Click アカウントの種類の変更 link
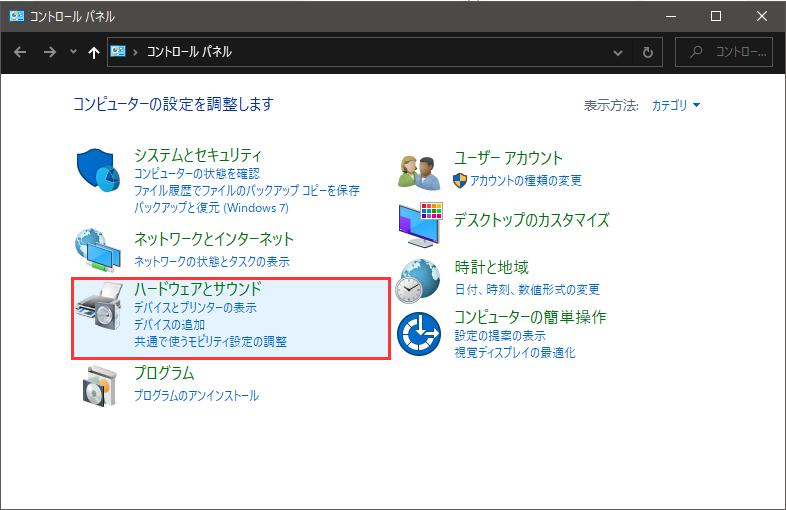Image resolution: width=786 pixels, height=510 pixels. (525, 181)
